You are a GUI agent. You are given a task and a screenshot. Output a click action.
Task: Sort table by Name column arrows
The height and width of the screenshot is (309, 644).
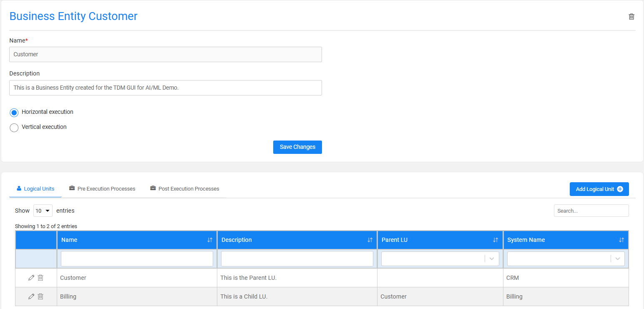coord(210,240)
